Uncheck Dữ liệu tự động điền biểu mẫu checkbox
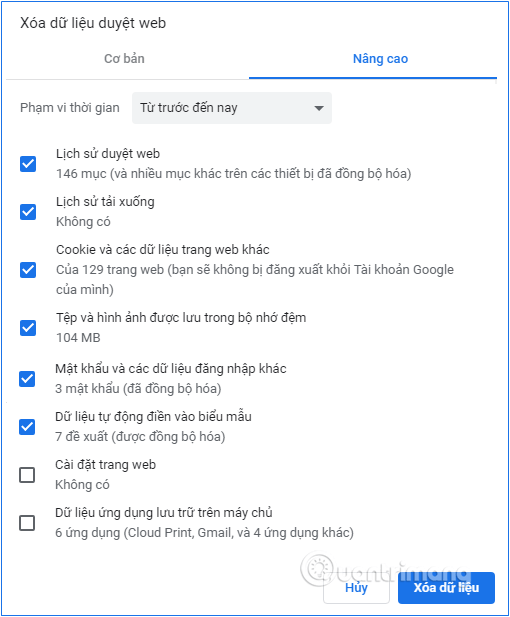 pyautogui.click(x=27, y=427)
